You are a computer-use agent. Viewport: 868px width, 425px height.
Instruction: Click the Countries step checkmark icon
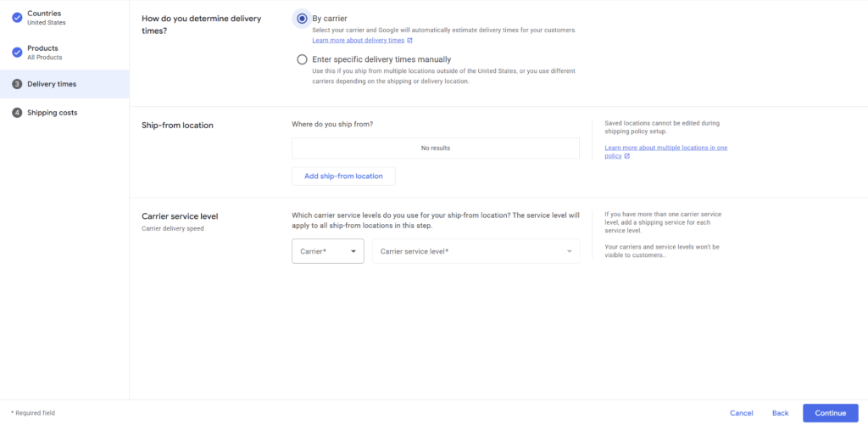pyautogui.click(x=17, y=17)
